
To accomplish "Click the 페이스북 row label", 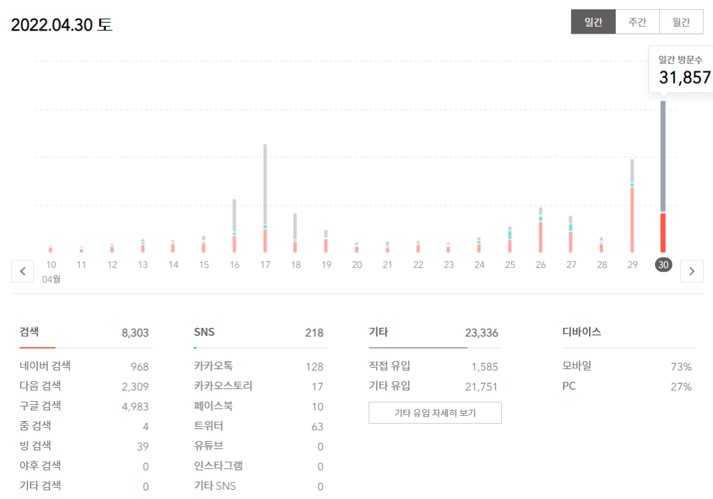I will [213, 406].
